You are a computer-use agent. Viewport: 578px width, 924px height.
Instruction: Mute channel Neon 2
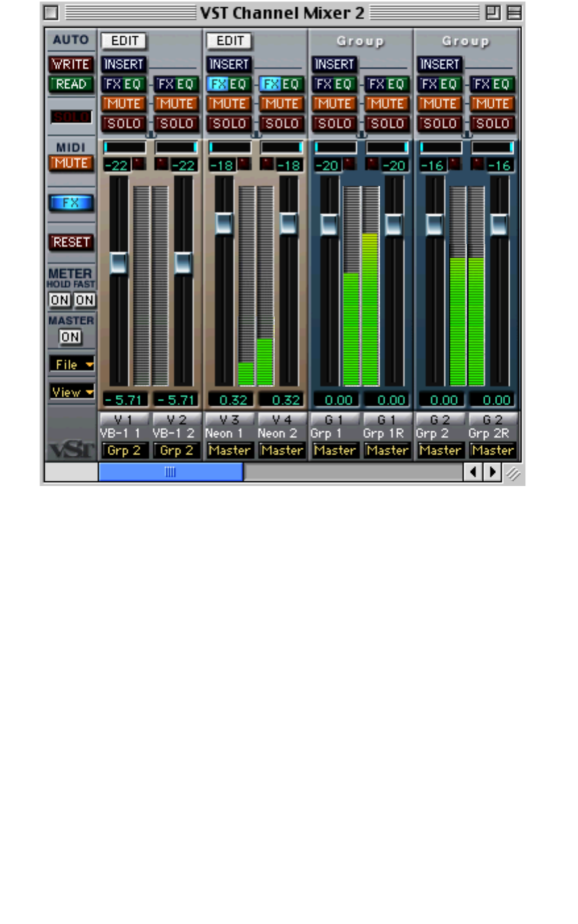[282, 104]
